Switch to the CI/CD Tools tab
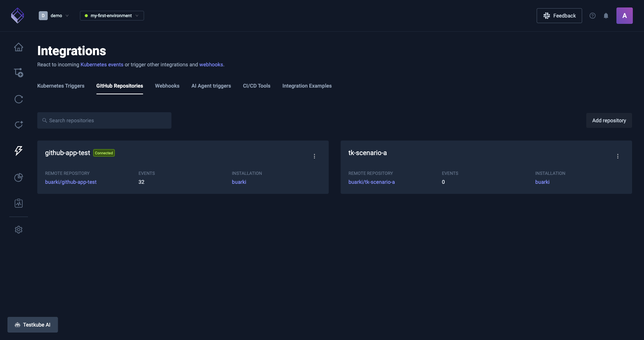The height and width of the screenshot is (340, 644). [x=257, y=86]
